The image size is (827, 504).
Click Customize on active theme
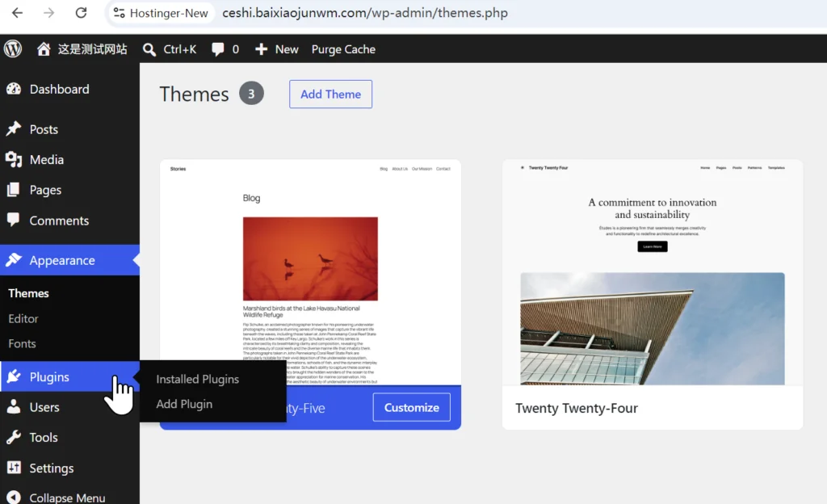pos(412,408)
